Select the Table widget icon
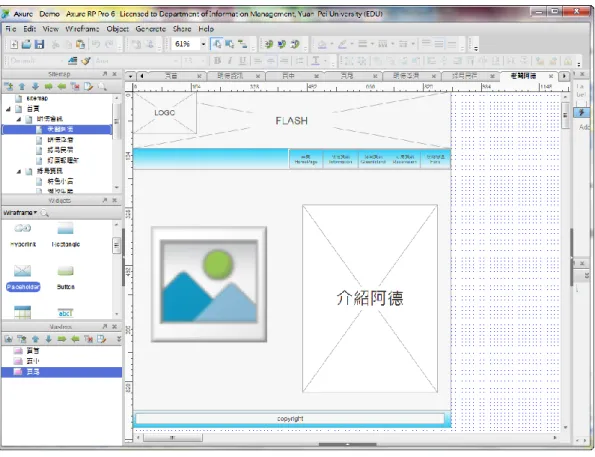 click(22, 312)
